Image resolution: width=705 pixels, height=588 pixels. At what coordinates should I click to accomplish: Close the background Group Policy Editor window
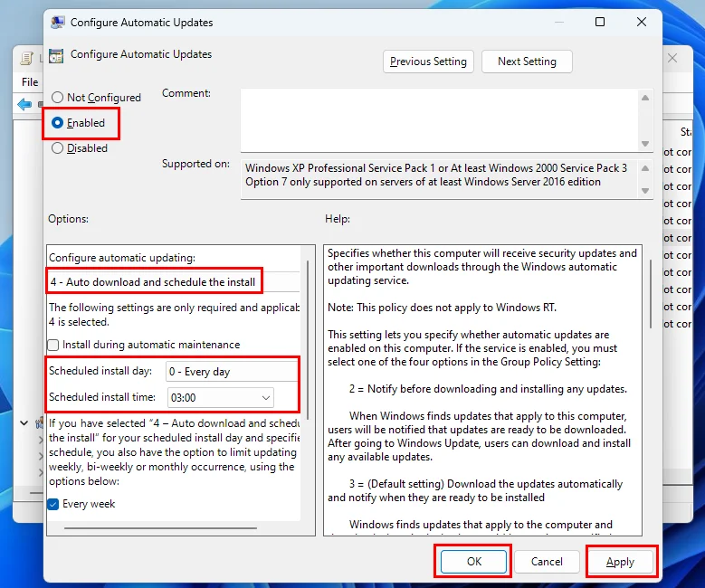(672, 58)
